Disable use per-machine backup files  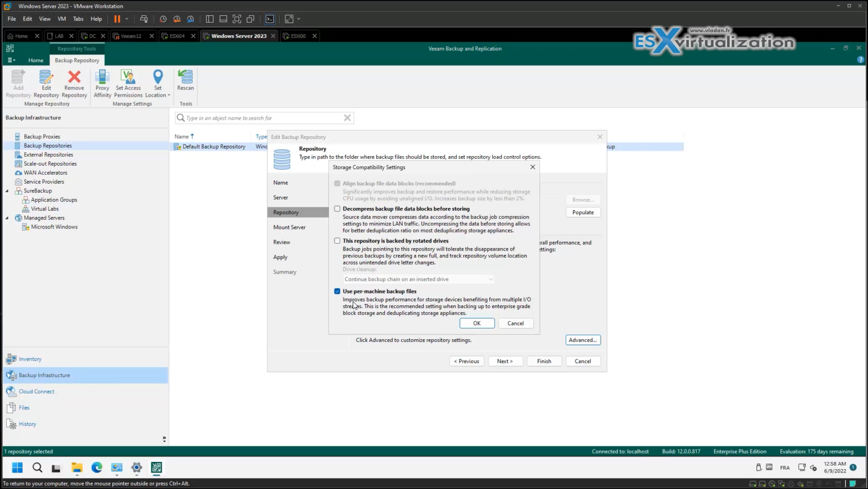(x=337, y=291)
